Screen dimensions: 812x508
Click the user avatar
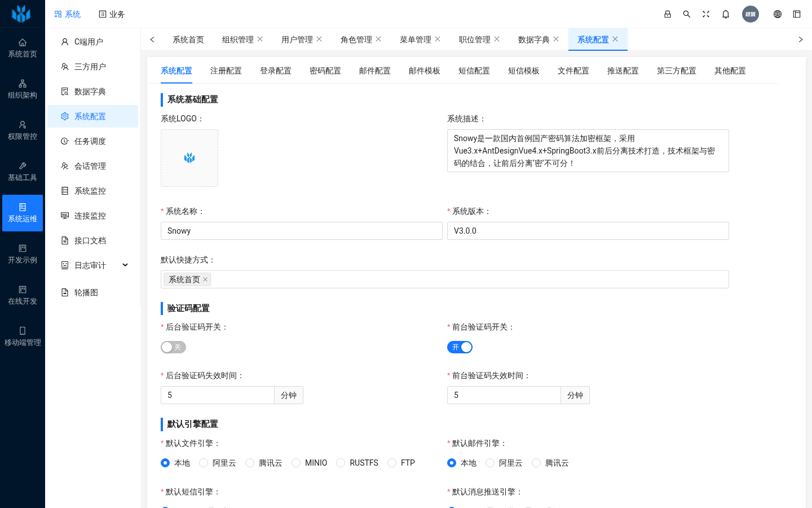751,14
